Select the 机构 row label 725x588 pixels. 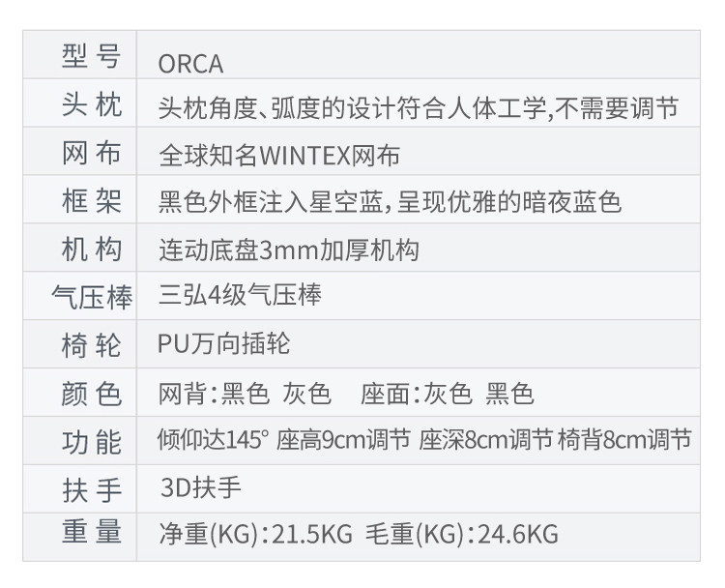[92, 250]
